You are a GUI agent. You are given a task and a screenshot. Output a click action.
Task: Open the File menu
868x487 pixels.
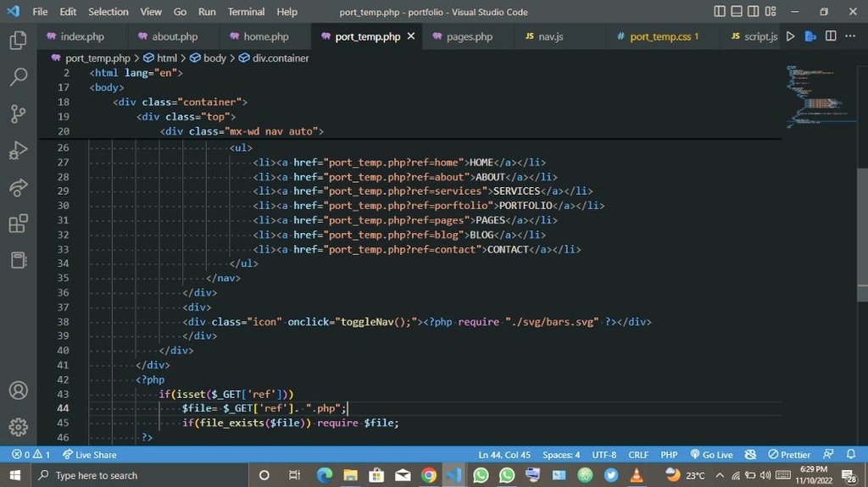tap(40, 12)
